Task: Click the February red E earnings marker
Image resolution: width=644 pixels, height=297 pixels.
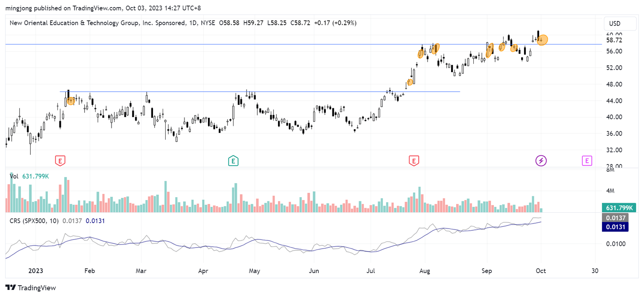Action: click(x=60, y=161)
